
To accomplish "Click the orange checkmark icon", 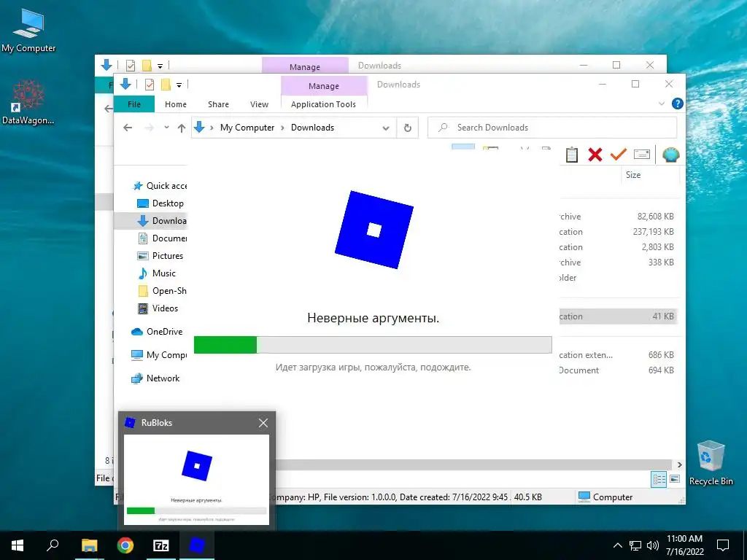I will point(618,154).
